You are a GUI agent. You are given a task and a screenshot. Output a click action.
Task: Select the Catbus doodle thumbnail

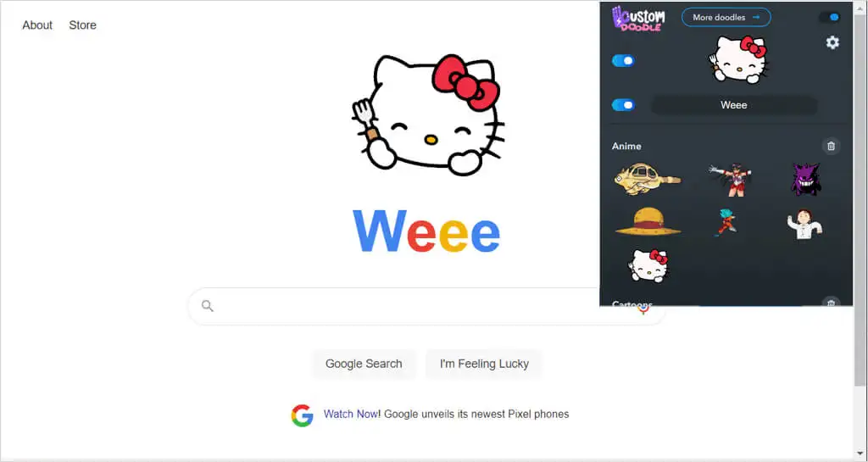[x=647, y=179]
